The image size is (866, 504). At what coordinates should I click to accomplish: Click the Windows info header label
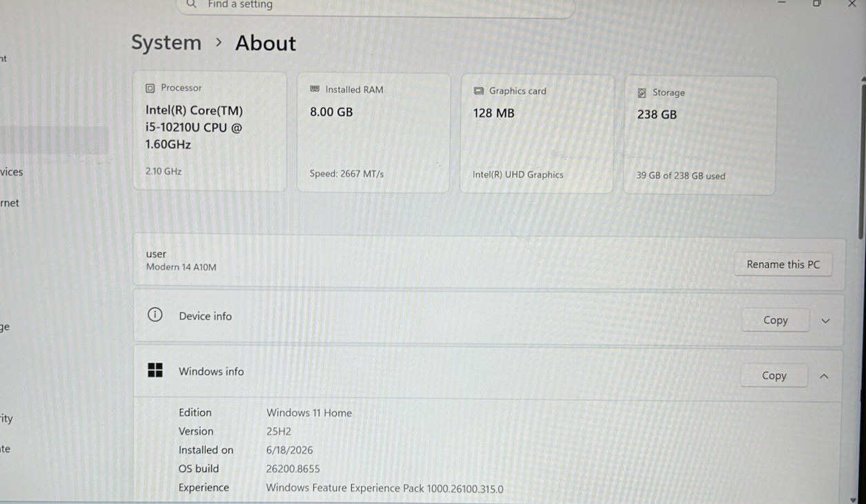(211, 371)
